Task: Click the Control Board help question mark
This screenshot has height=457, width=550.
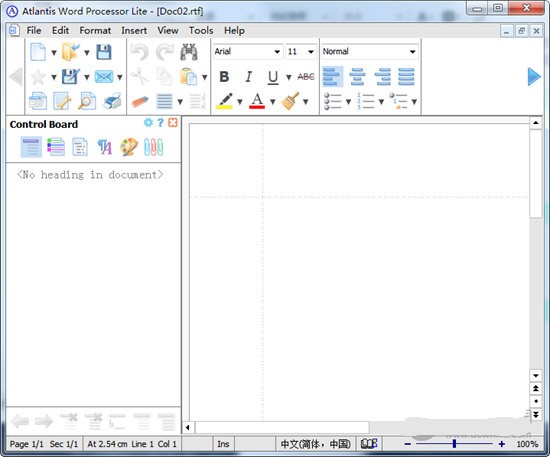Action: point(160,122)
